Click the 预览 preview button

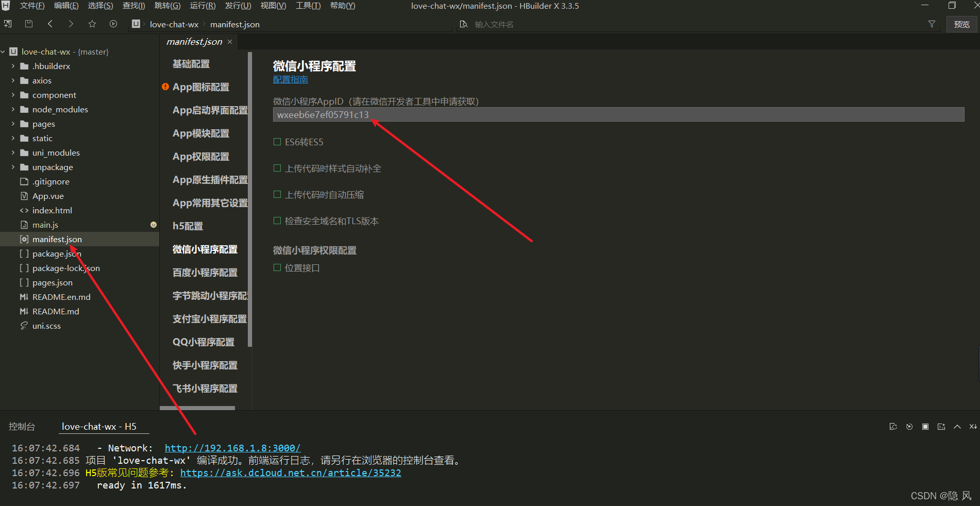point(961,24)
